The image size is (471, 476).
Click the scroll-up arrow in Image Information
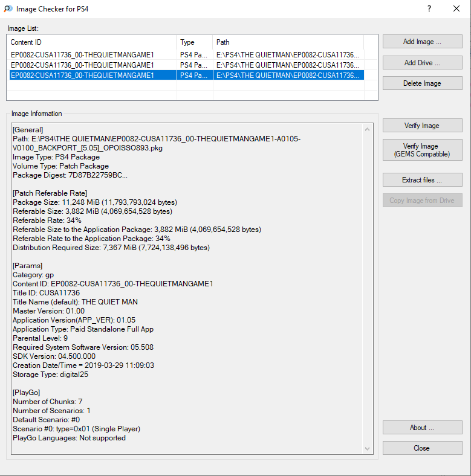point(368,129)
